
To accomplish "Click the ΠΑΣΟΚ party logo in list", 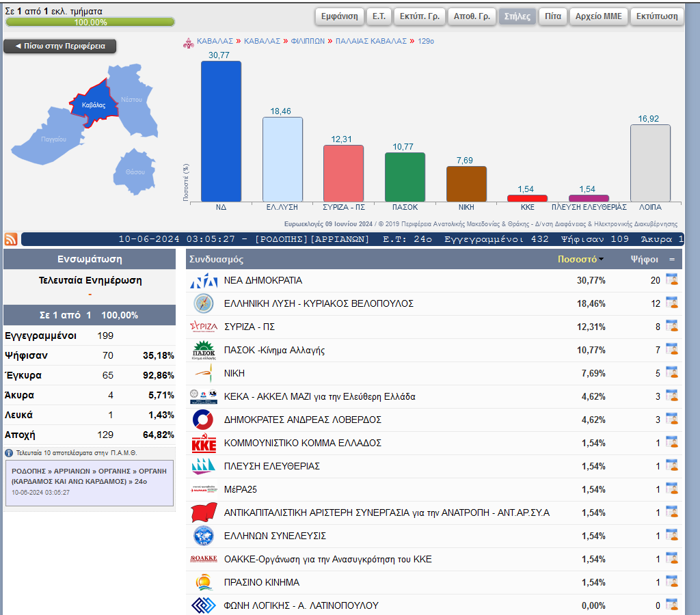I will click(203, 350).
